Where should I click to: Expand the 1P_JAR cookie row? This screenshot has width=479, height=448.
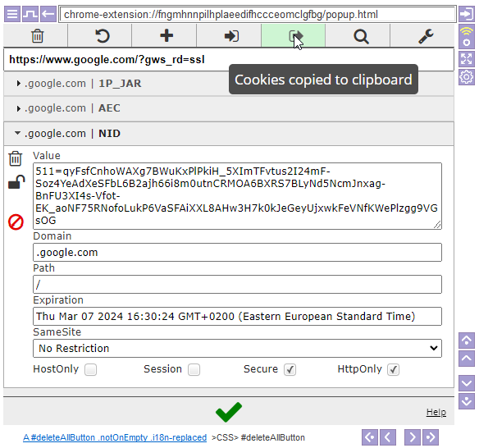[x=229, y=84]
